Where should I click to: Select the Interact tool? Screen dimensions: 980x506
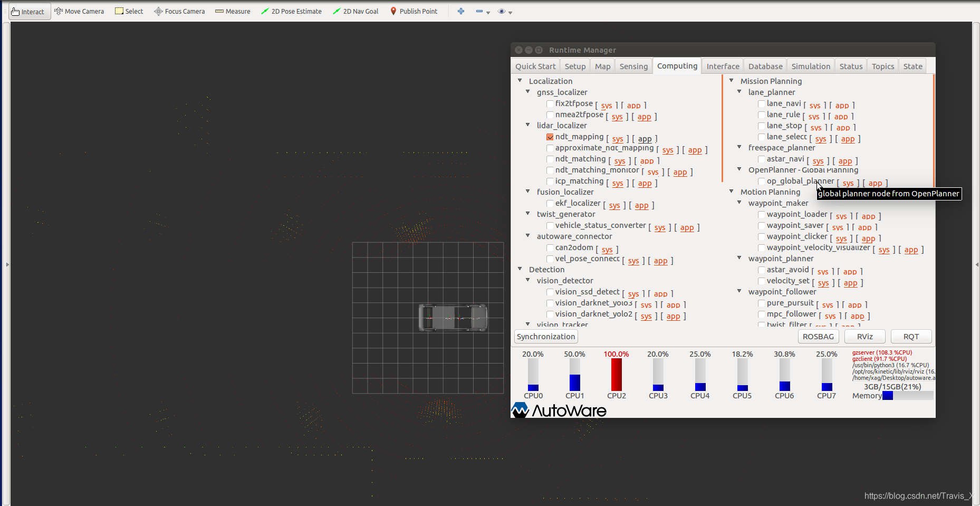(30, 12)
